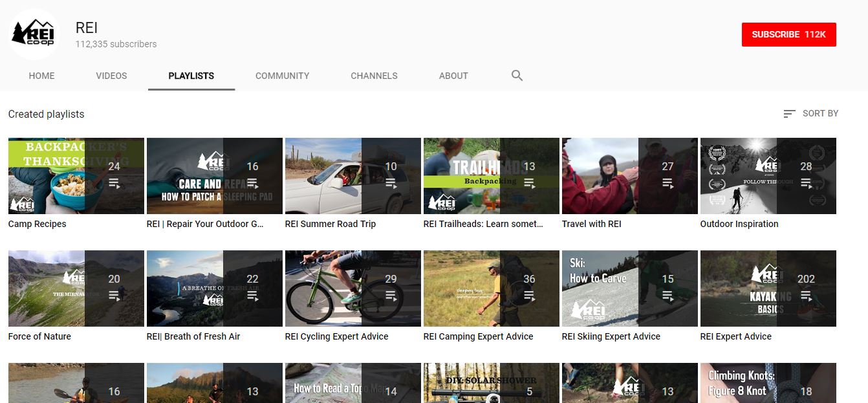Open the Force of Nature title link
This screenshot has height=403, width=868.
point(39,336)
